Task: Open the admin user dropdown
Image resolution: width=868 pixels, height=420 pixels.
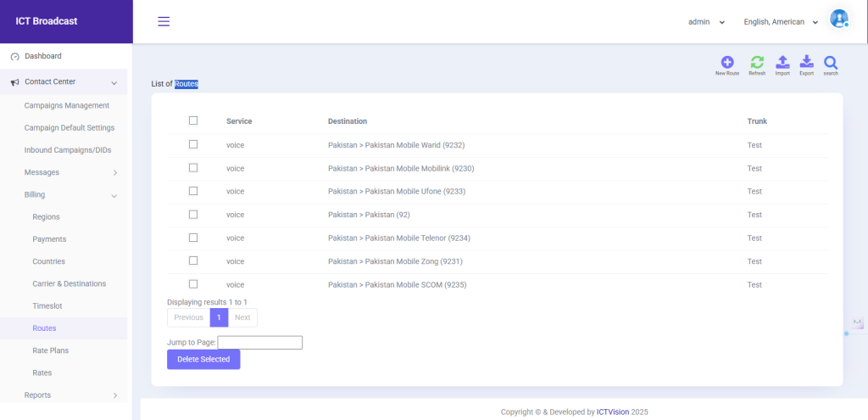Action: [x=706, y=22]
